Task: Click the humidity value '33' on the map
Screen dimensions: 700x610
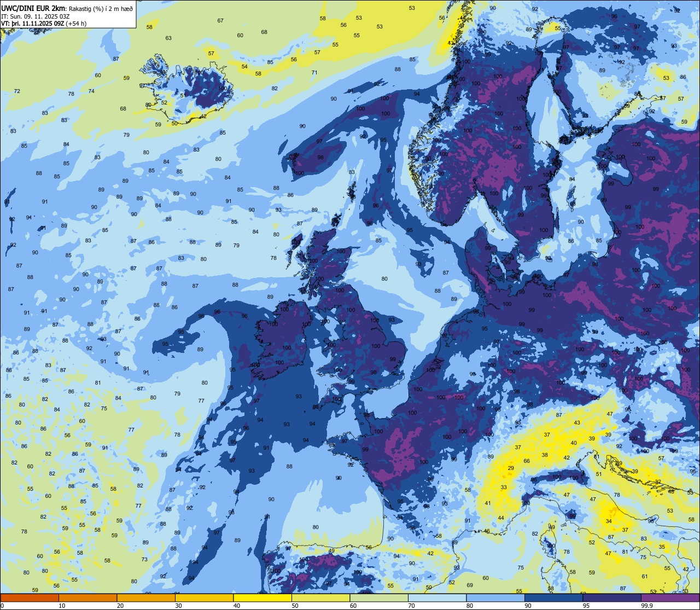Action: [504, 487]
